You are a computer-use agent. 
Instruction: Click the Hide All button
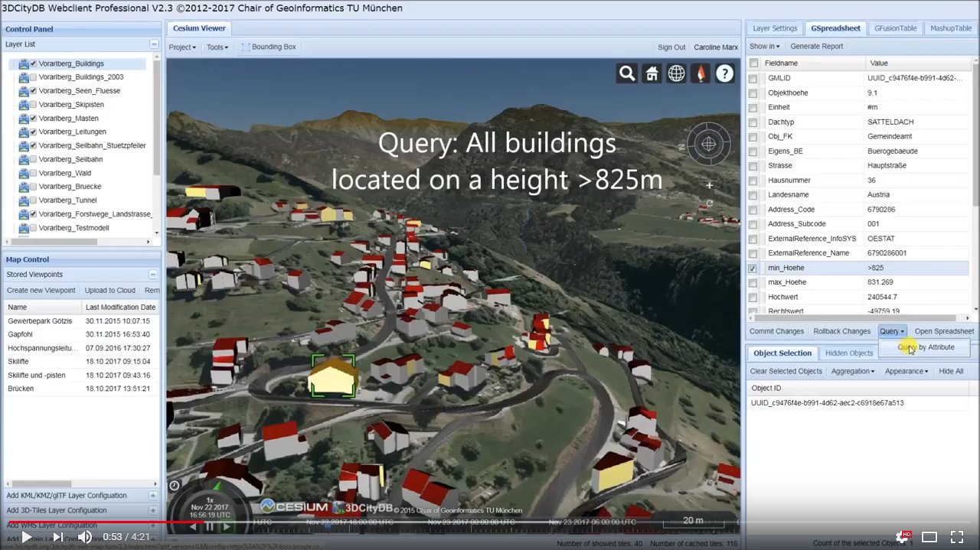pos(951,371)
